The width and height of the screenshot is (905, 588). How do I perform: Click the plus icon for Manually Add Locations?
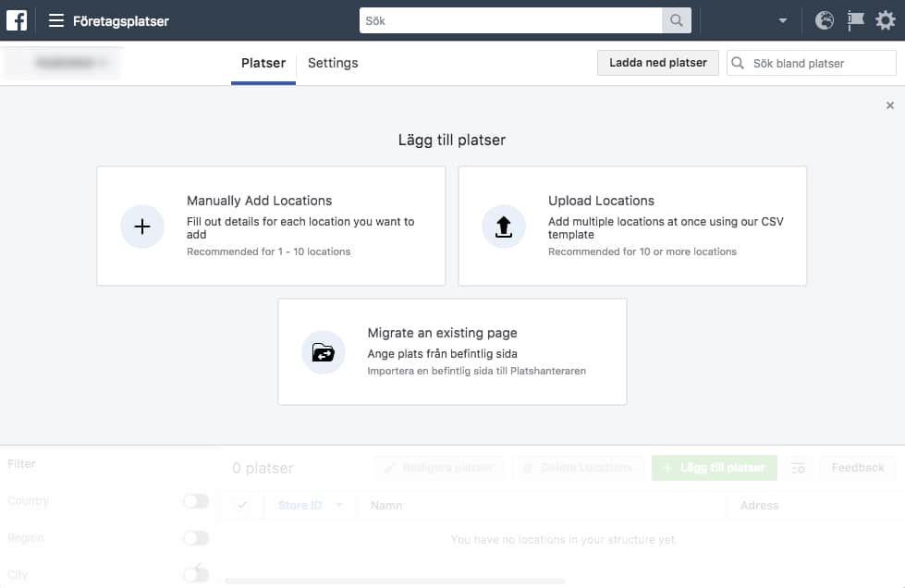(142, 227)
